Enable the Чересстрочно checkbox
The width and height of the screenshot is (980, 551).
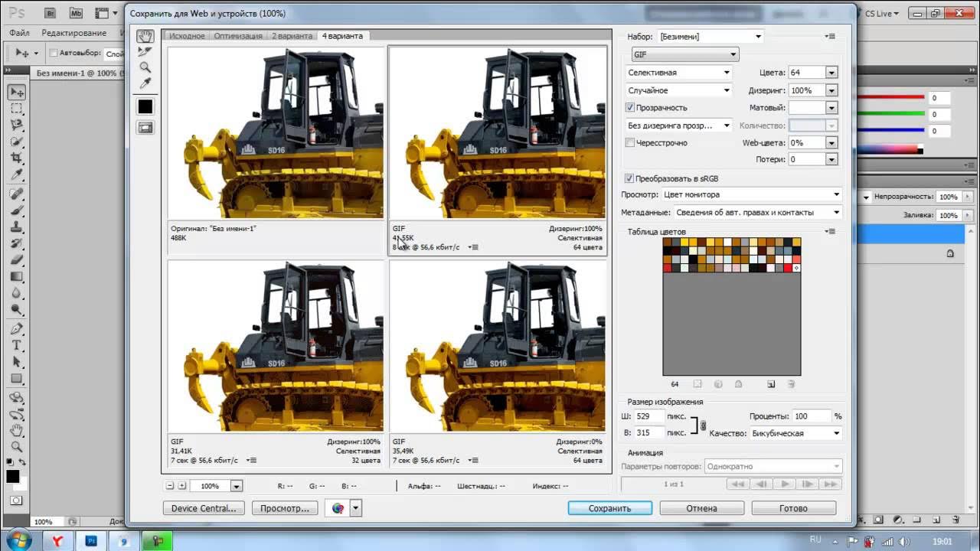point(630,142)
